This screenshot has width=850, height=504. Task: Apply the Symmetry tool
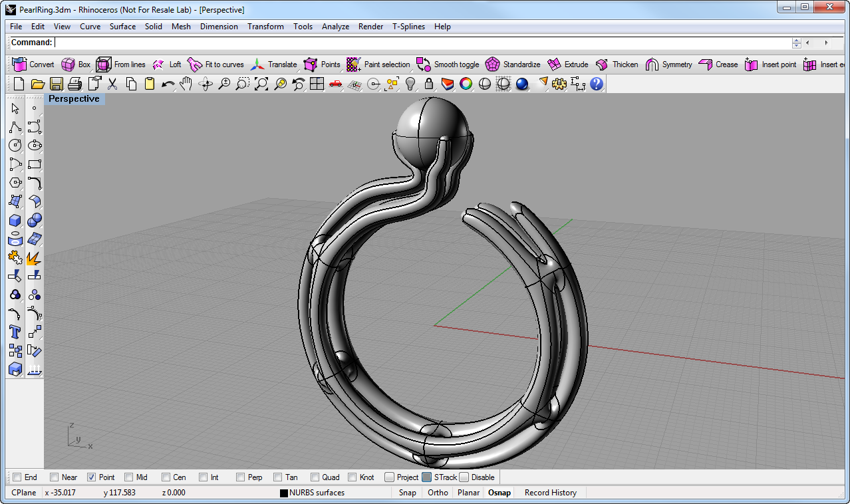(668, 64)
